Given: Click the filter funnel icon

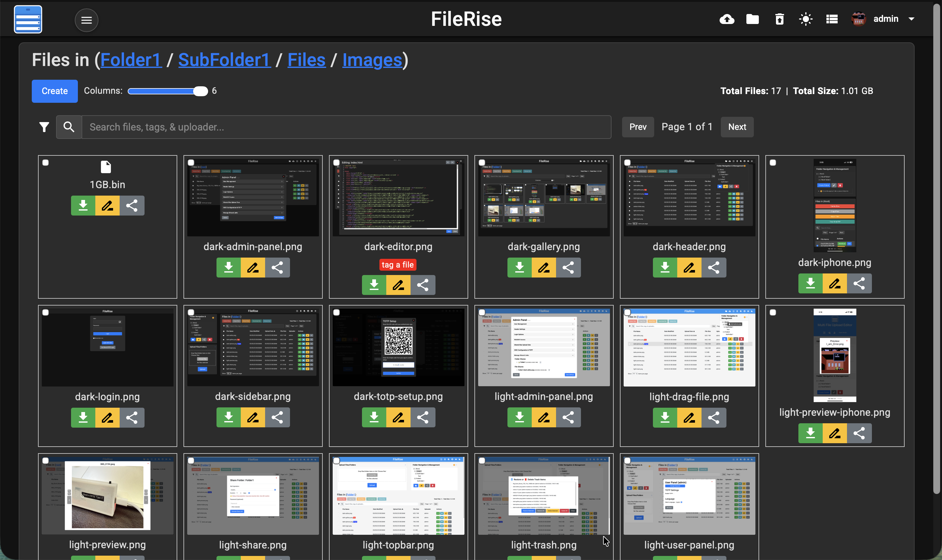Looking at the screenshot, I should [44, 127].
